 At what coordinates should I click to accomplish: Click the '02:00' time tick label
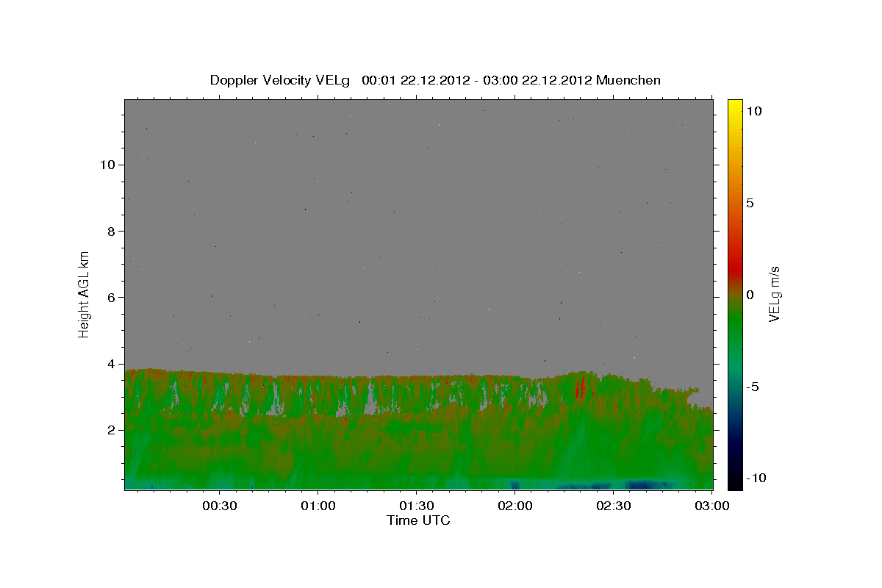pos(514,506)
